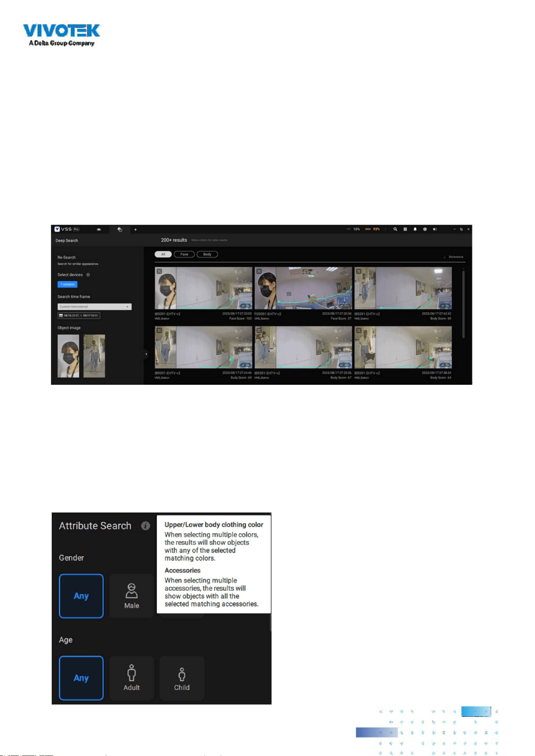Click the MEM 93% indicator
The height and width of the screenshot is (756, 535).
[x=373, y=229]
